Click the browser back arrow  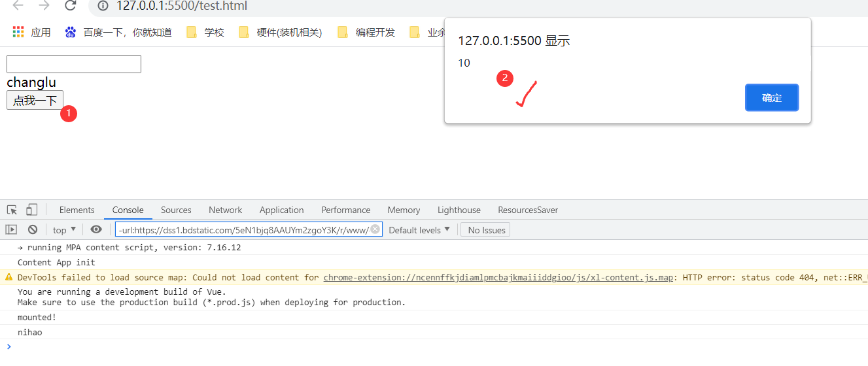click(x=18, y=6)
